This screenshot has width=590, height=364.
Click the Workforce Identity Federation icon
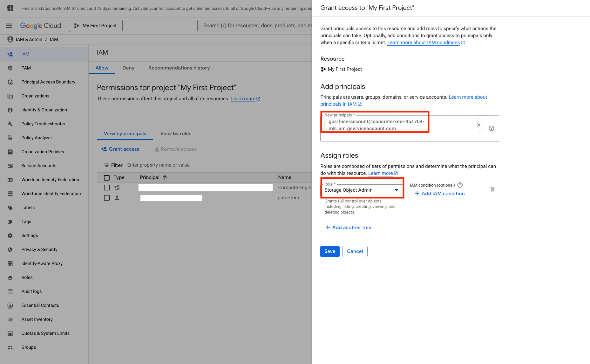pos(10,194)
